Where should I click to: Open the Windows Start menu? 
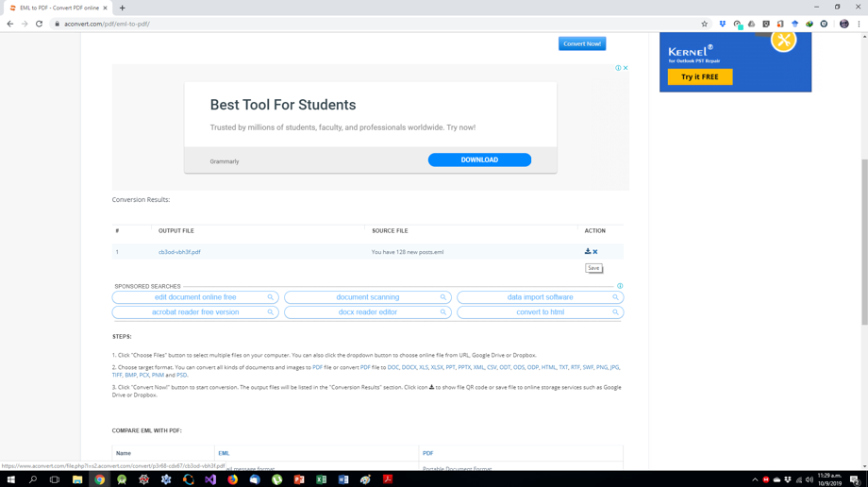pos(10,479)
